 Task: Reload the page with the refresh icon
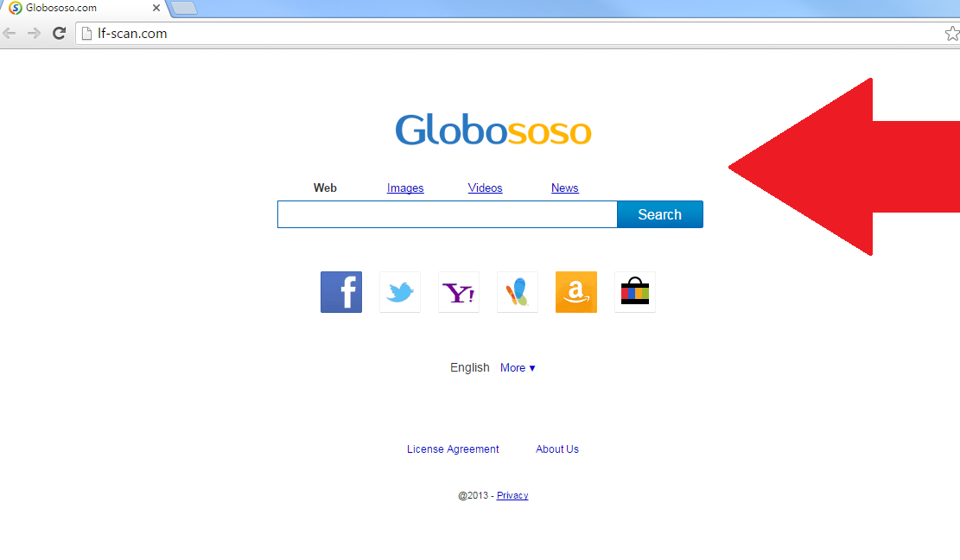tap(59, 33)
